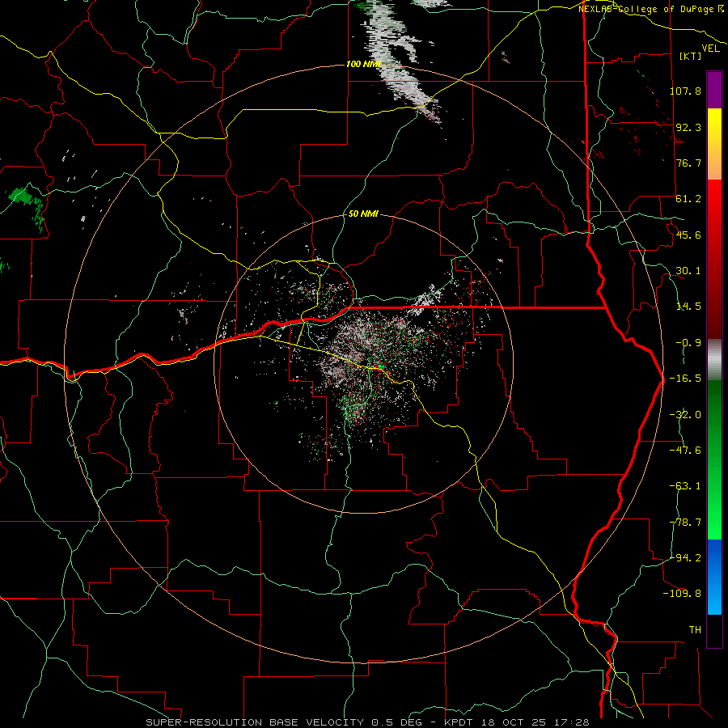Select the -47.6 velocity scale value
The width and height of the screenshot is (728, 728).
[685, 451]
